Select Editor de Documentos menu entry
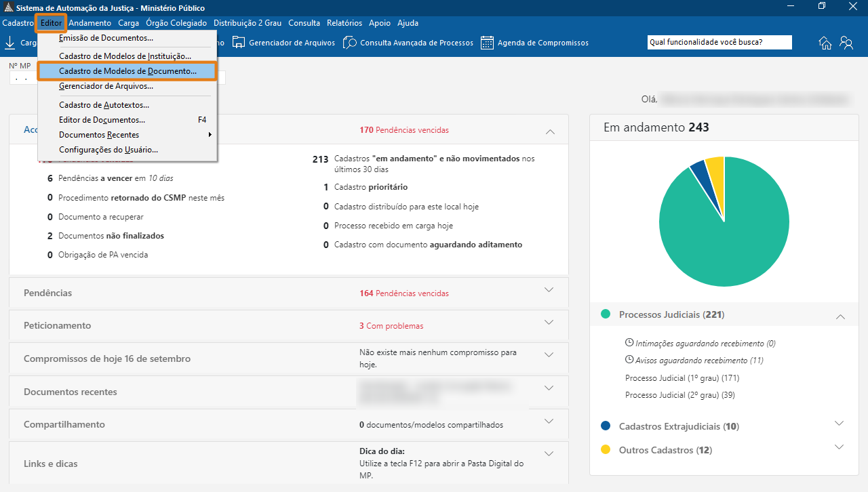The width and height of the screenshot is (868, 492). (x=127, y=119)
